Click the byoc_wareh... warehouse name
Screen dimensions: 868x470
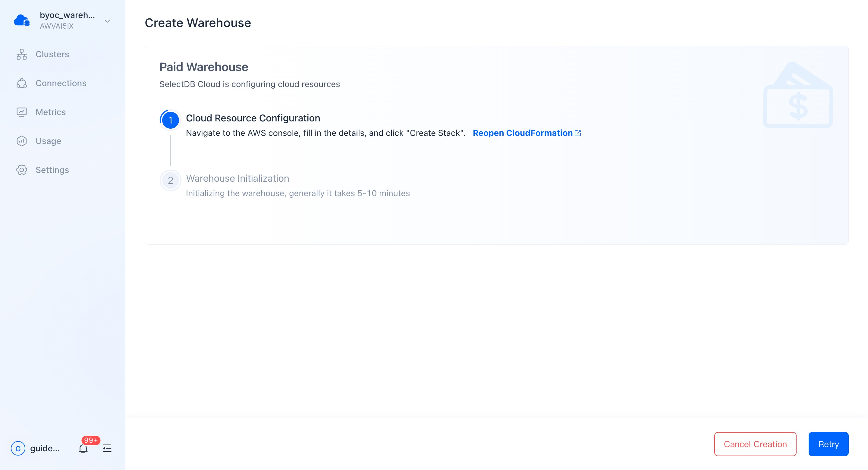tap(68, 15)
